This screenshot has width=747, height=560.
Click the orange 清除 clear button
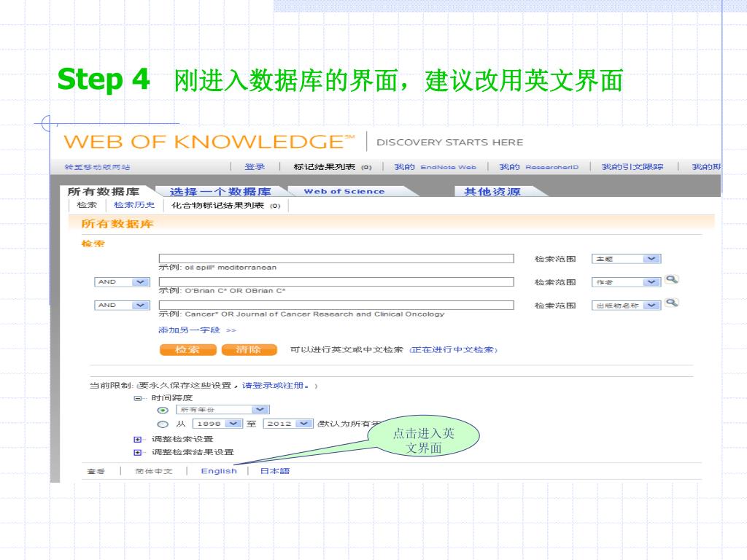pos(249,350)
